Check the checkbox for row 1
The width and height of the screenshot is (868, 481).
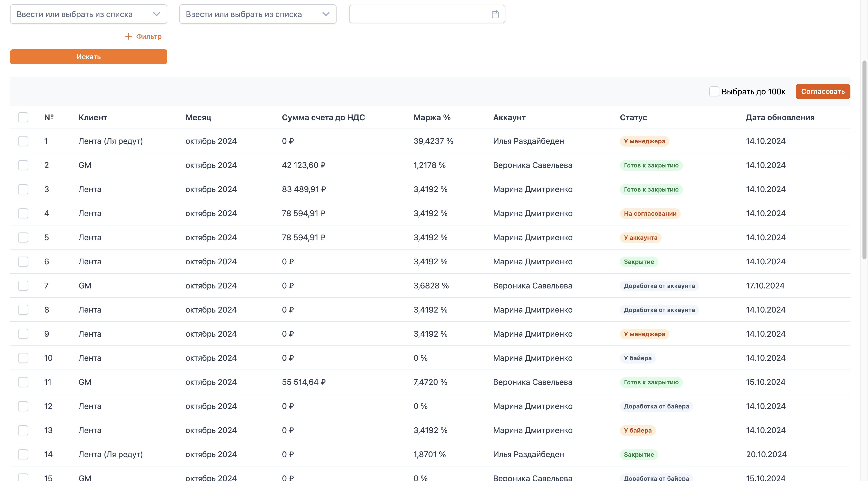[x=23, y=141]
